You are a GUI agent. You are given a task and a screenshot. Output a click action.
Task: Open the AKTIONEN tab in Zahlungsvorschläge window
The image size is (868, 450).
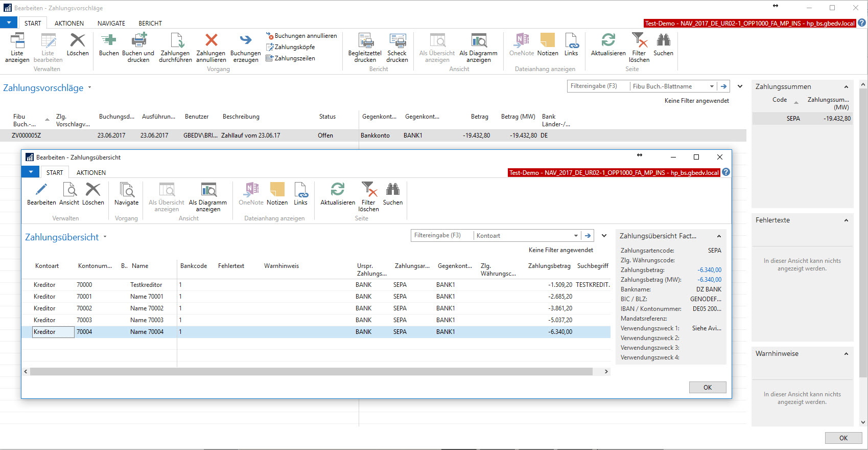point(69,24)
